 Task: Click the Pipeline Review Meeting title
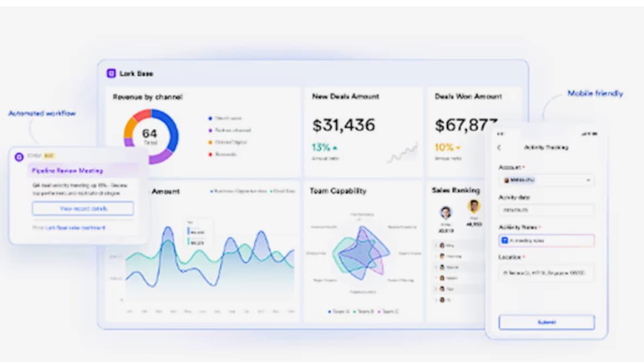pyautogui.click(x=67, y=170)
